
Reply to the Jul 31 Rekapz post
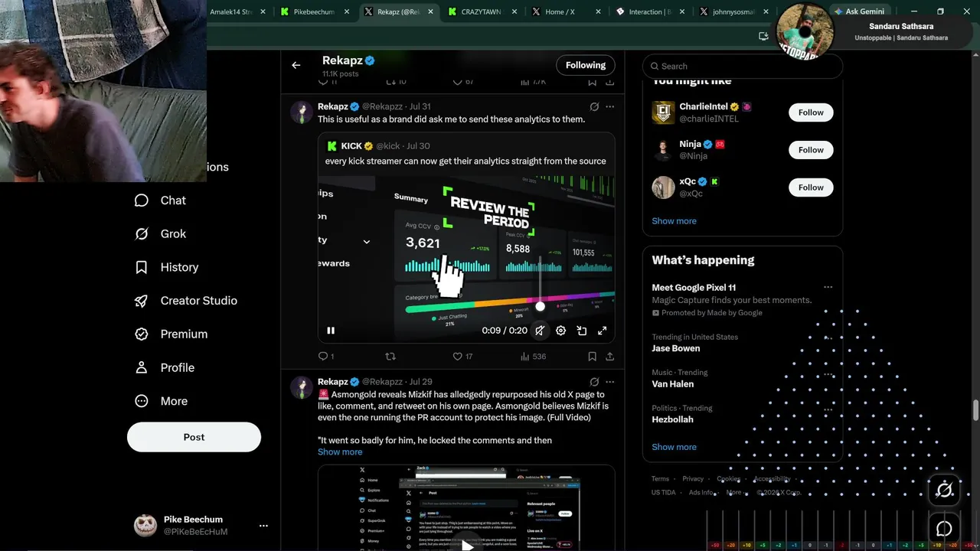coord(325,357)
